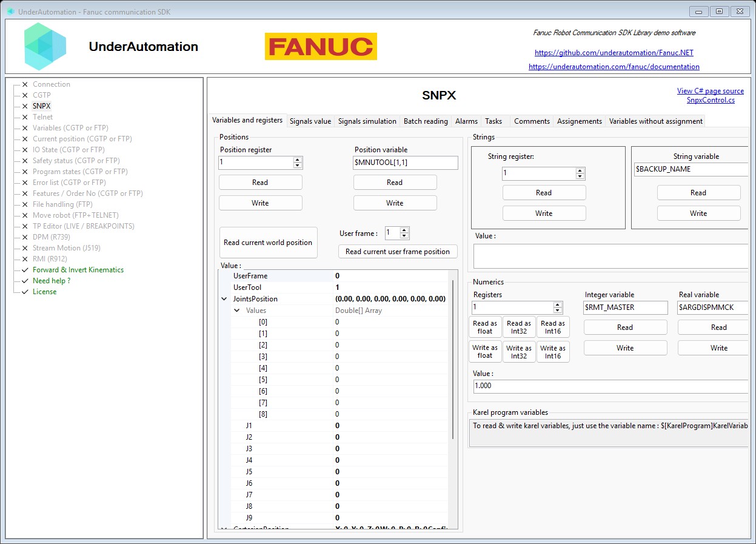Click the Integer variable $RMT_MASTER field
The height and width of the screenshot is (544, 756).
click(x=625, y=307)
